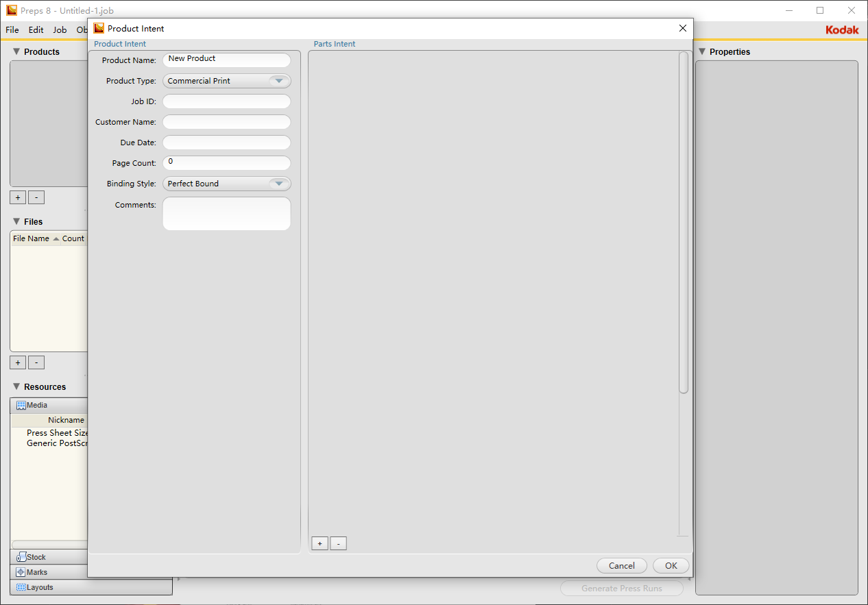Click Cancel in Product Intent dialog
This screenshot has width=868, height=605.
coord(622,566)
